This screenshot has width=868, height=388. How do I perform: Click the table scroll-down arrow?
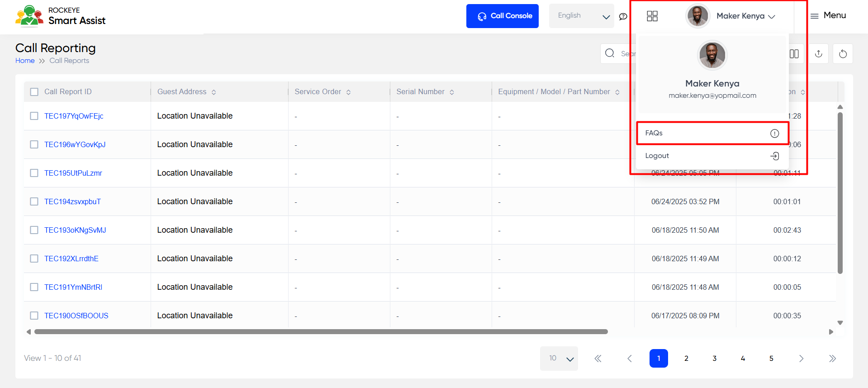[840, 323]
